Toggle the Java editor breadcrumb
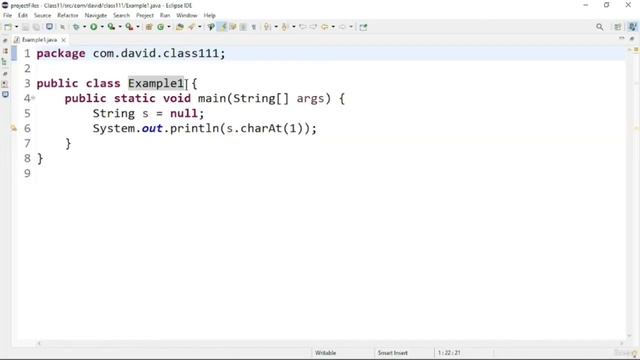 click(x=211, y=27)
